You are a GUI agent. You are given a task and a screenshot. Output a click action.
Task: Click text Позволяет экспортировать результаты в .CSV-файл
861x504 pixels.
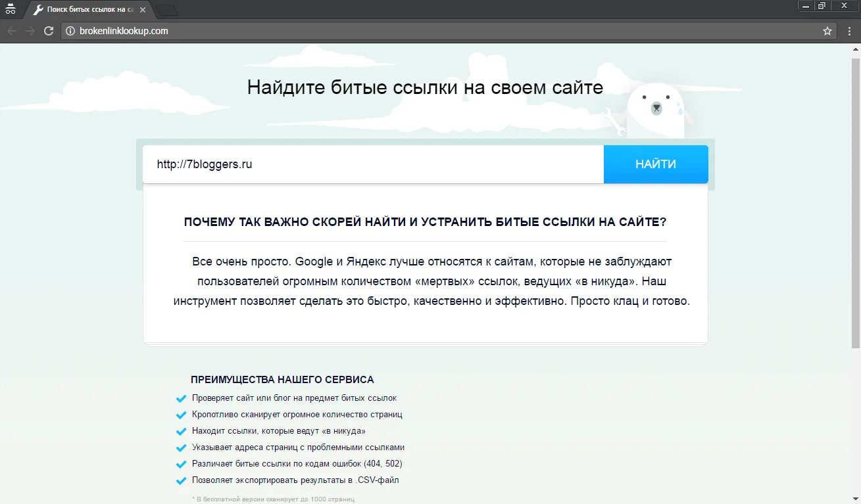tap(295, 480)
